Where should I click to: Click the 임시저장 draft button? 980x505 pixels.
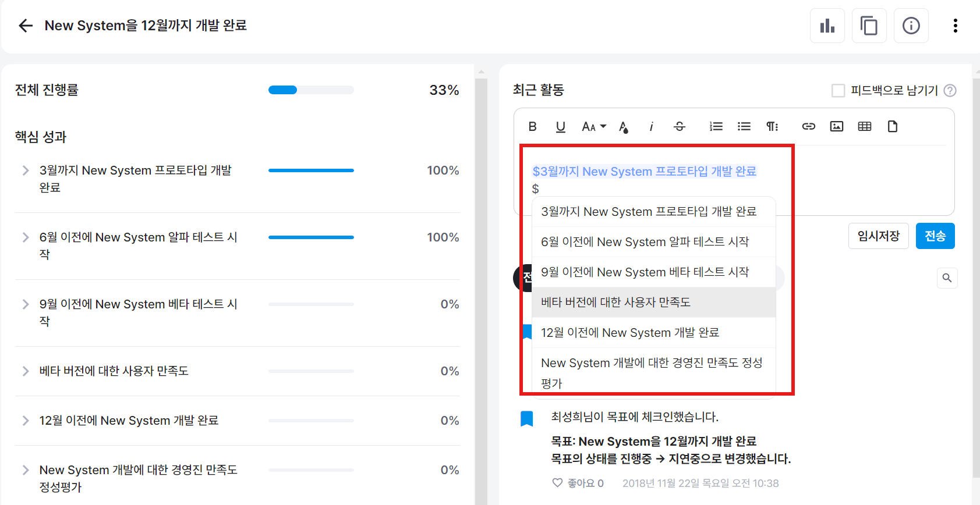[878, 236]
